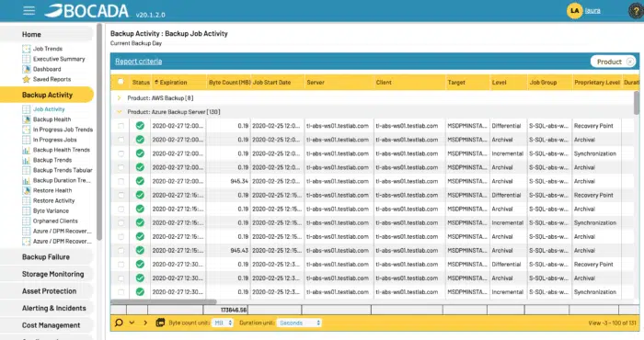
Task: Click the Restore Activity icon
Action: pos(27,200)
